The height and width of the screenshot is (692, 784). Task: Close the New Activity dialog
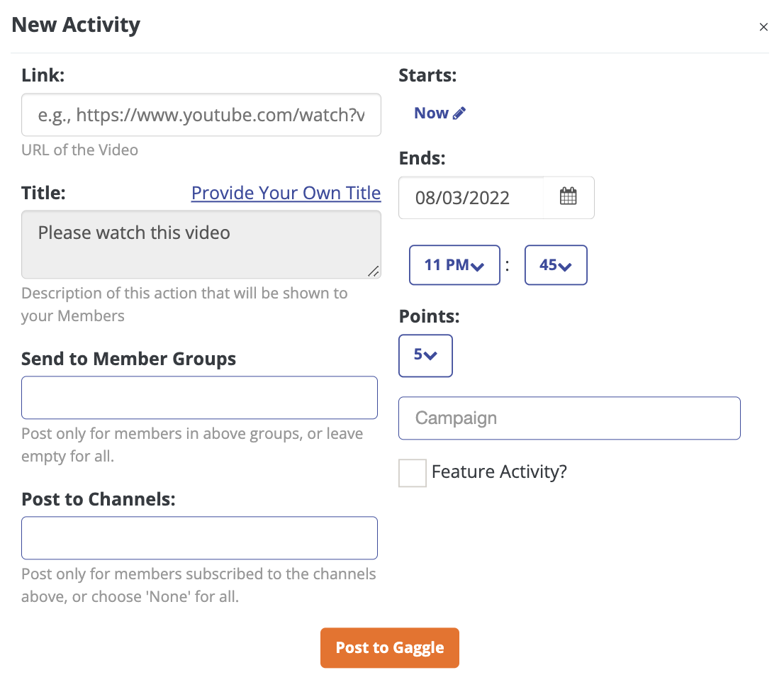click(763, 27)
